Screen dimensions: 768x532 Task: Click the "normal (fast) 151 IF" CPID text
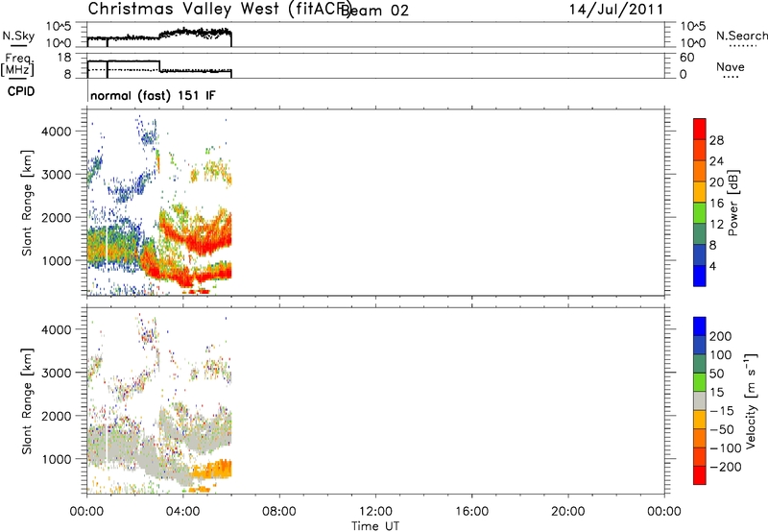[153, 95]
